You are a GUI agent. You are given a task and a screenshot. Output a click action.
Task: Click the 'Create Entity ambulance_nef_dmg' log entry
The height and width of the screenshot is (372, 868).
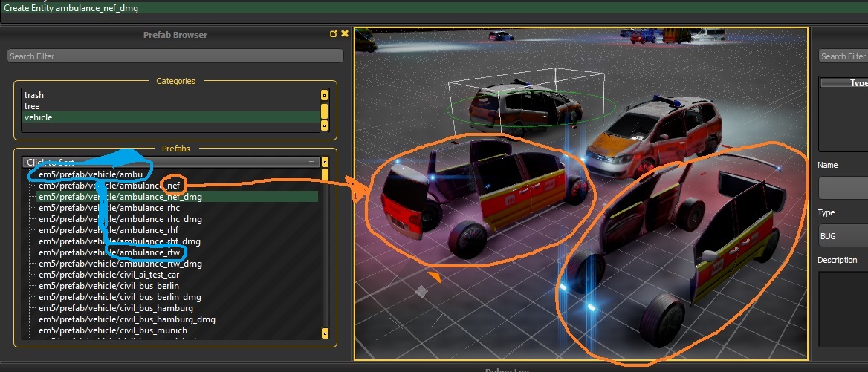[434, 8]
